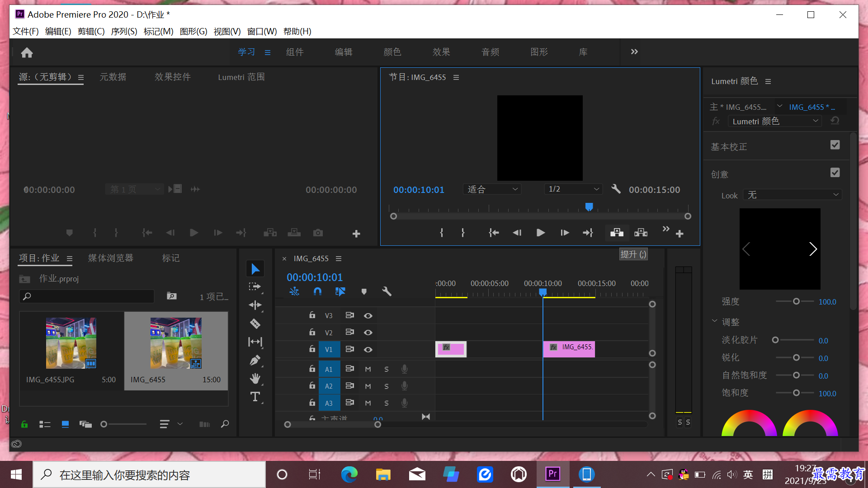This screenshot has width=868, height=488.
Task: Adjust the 饱和度 saturation slider
Action: (x=796, y=393)
